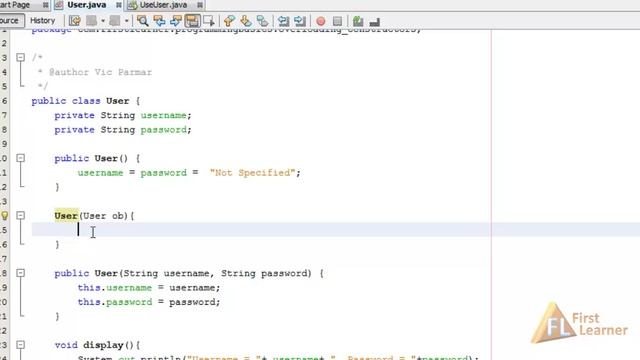This screenshot has width=640, height=360.
Task: Close the Start Page tab
Action: coord(46,5)
